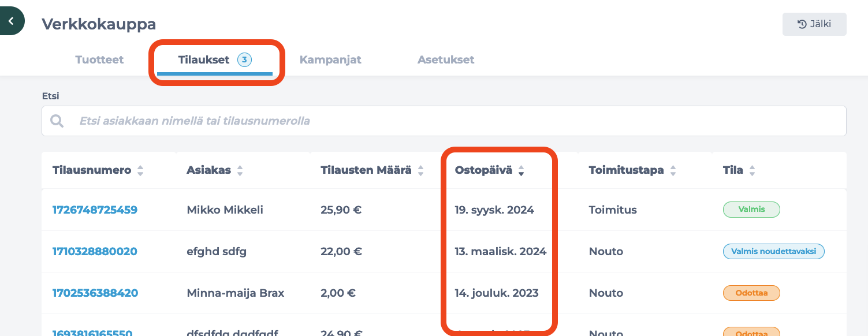Open the Jälki history button
The height and width of the screenshot is (336, 868).
[814, 24]
